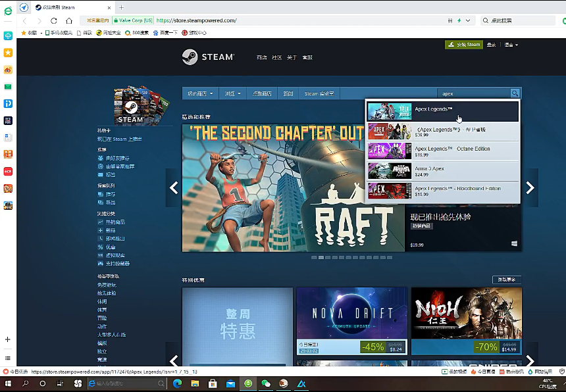The image size is (566, 392).
Task: Show previous featured game with left arrow
Action: (x=174, y=188)
